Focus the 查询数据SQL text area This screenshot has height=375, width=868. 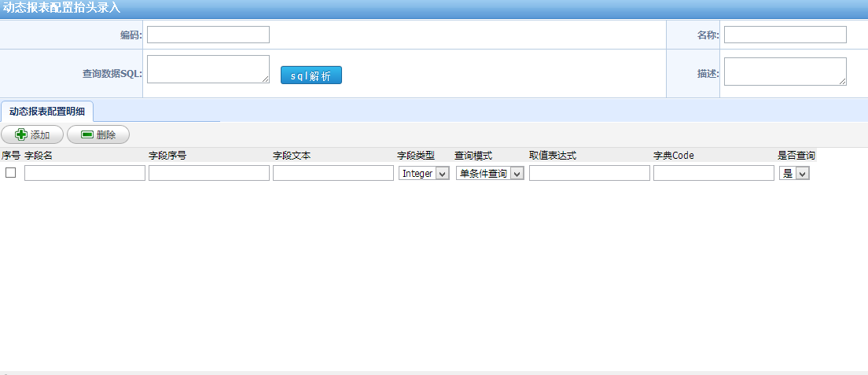click(208, 69)
